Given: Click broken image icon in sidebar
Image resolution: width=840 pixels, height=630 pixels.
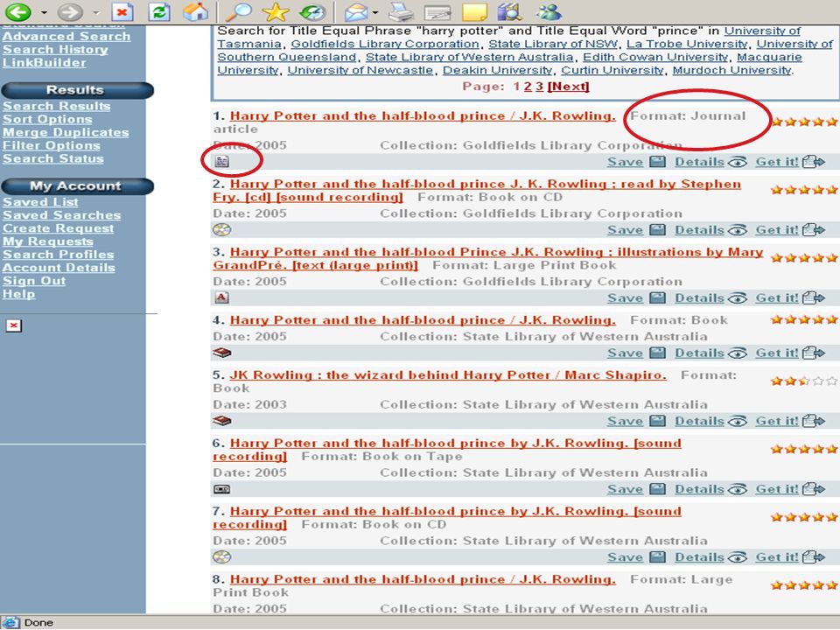Looking at the screenshot, I should point(13,325).
